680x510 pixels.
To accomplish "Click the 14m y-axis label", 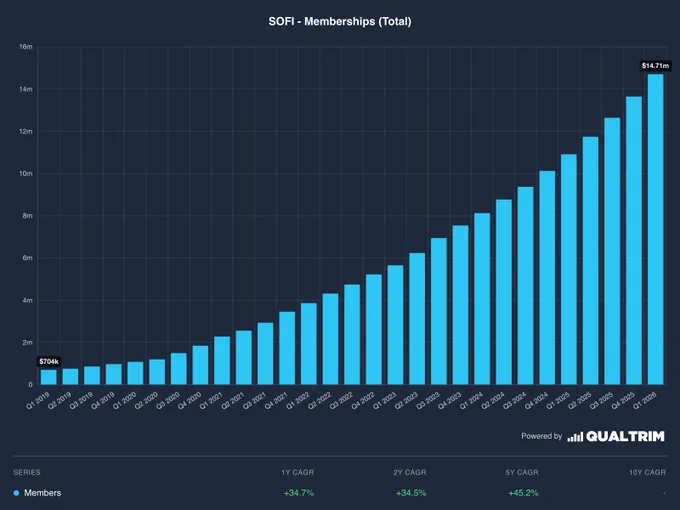I will [26, 89].
